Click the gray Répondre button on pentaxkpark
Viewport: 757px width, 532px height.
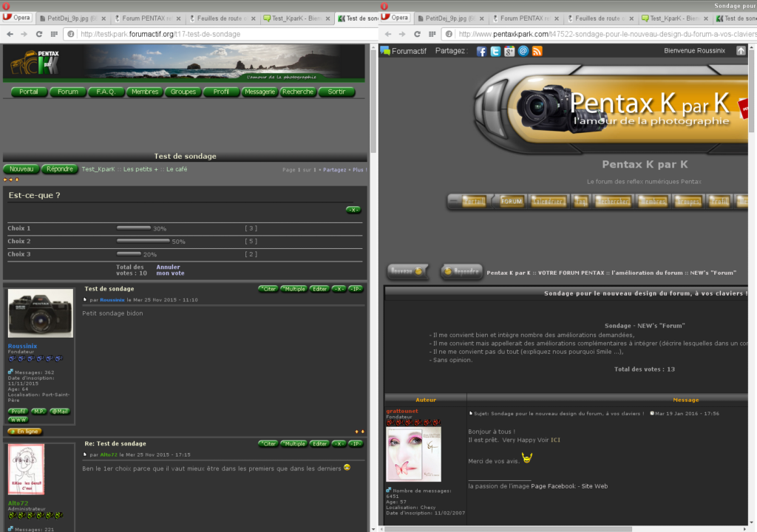click(x=462, y=271)
